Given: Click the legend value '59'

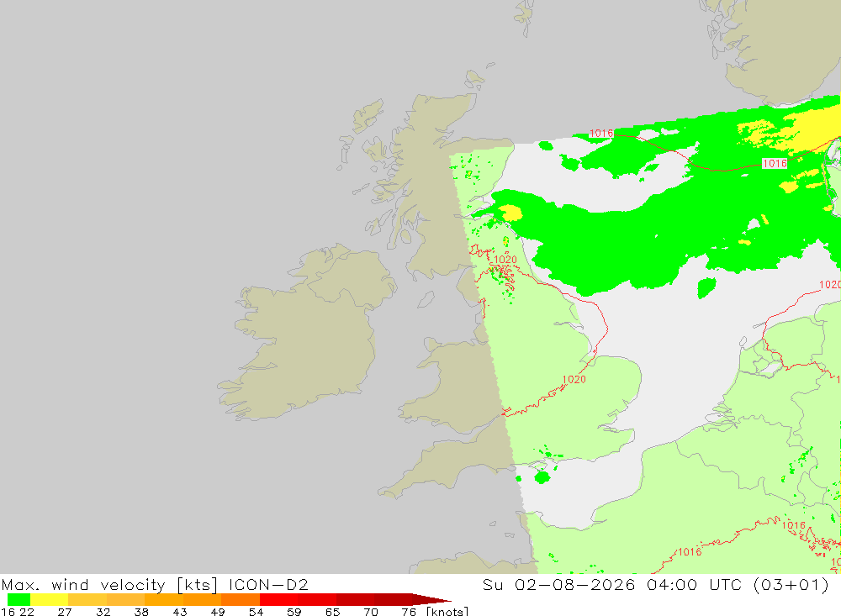Looking at the screenshot, I should point(294,612).
